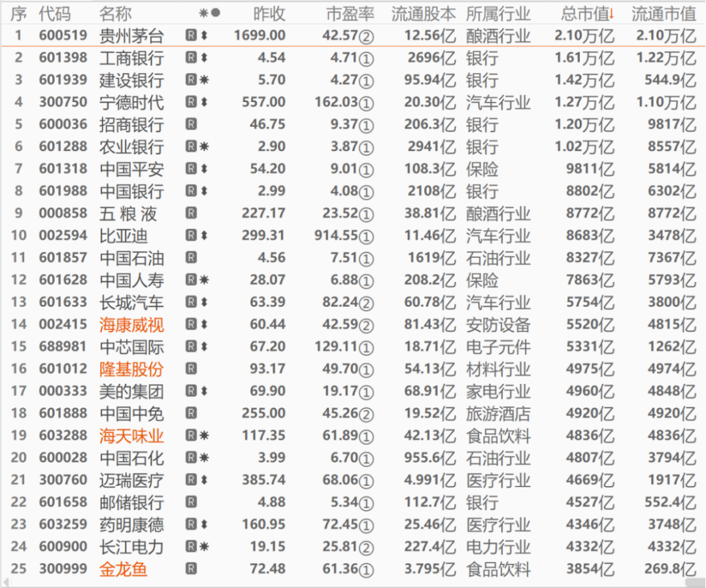The height and width of the screenshot is (588, 706).
Task: Click the R badge in the 建设银行 row
Action: [x=192, y=80]
